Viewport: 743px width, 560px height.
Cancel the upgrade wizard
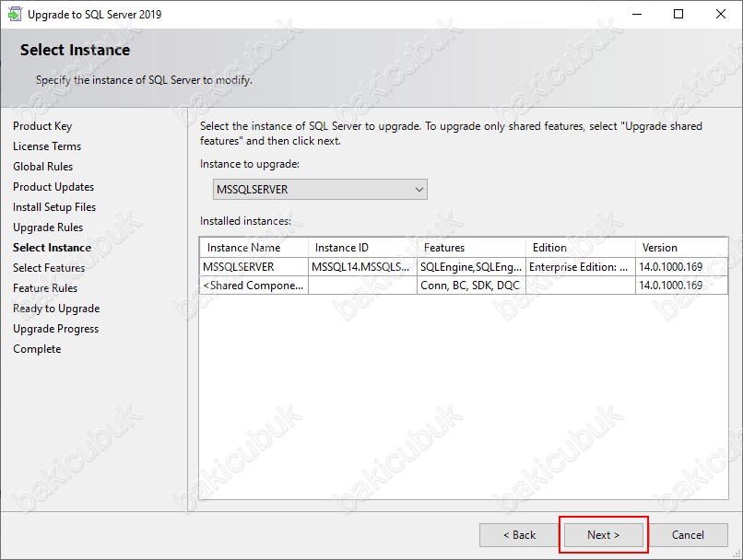688,535
